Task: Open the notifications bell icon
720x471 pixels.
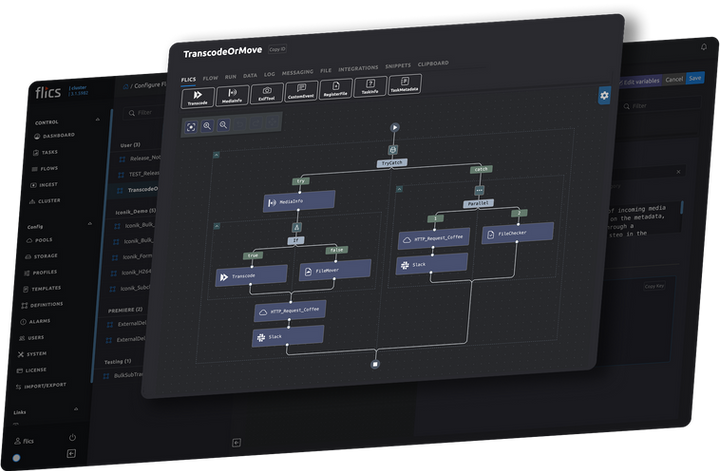Action: [703, 47]
